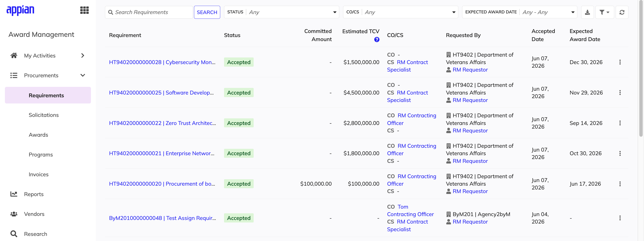
Task: Click the Vendors people icon
Action: click(14, 214)
